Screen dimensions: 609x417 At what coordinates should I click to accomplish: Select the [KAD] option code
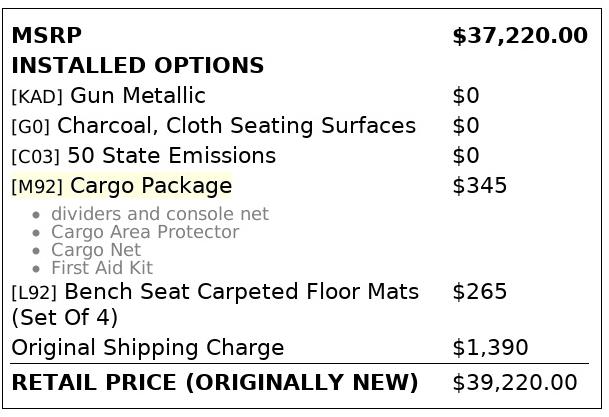37,97
